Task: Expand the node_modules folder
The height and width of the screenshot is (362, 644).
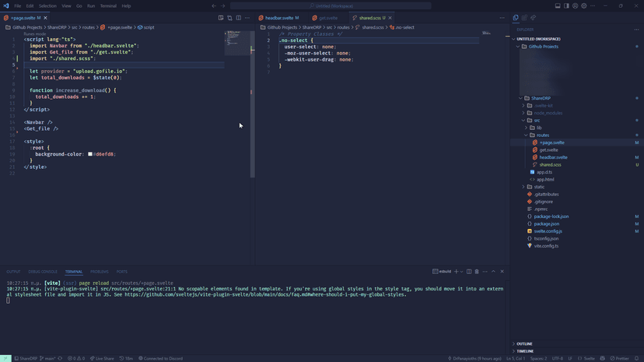Action: [548, 113]
